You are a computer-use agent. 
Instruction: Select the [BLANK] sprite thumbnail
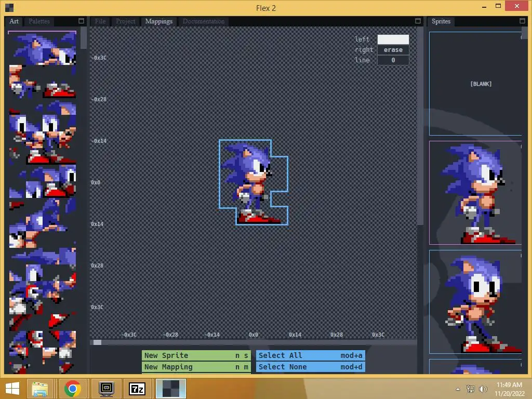point(475,84)
